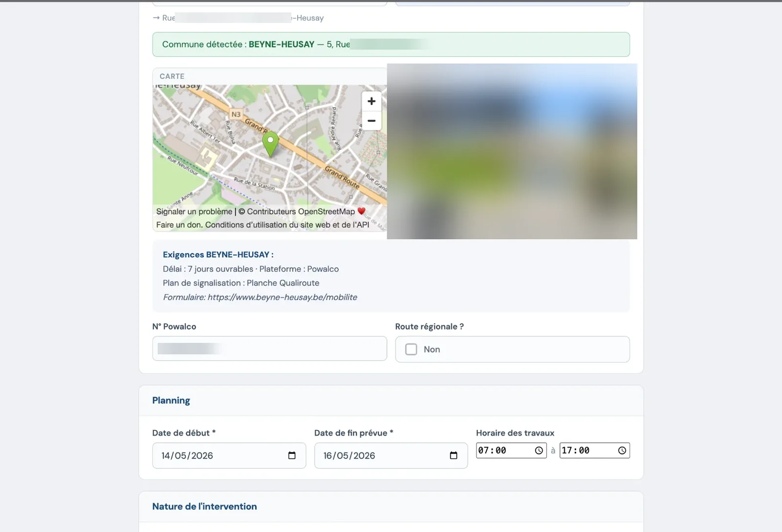Screen dimensions: 782x532
Task: Click the green location pin on map
Action: [x=270, y=144]
